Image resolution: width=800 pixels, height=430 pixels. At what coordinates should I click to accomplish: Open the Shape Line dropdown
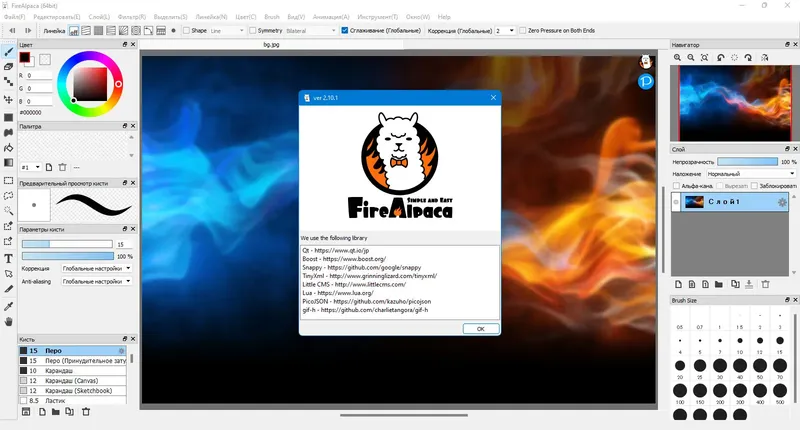[227, 31]
